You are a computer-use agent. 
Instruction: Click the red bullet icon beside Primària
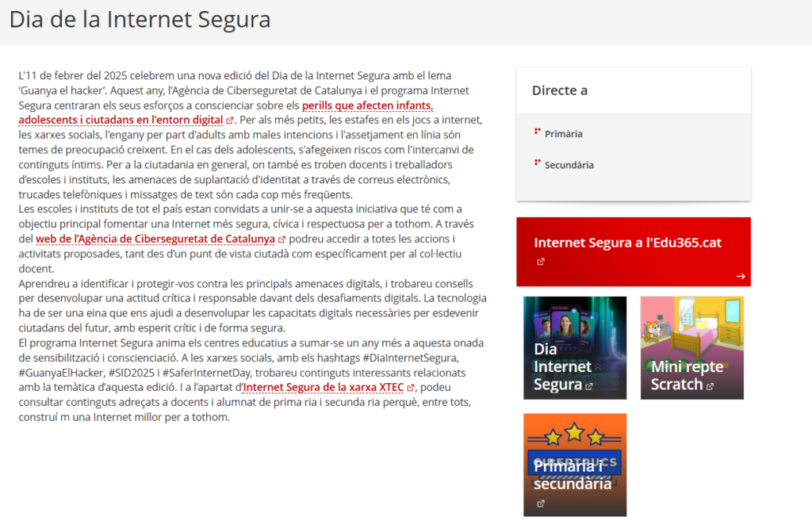pos(537,132)
